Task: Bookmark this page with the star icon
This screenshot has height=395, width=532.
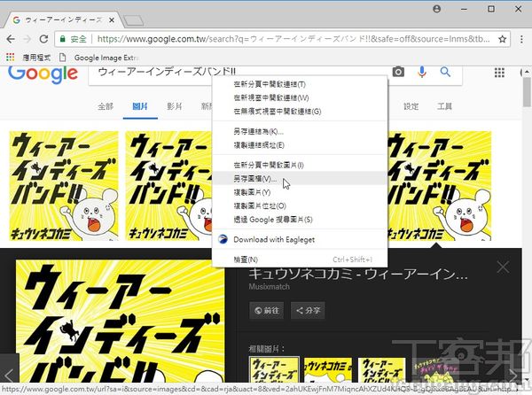Action: click(x=503, y=39)
